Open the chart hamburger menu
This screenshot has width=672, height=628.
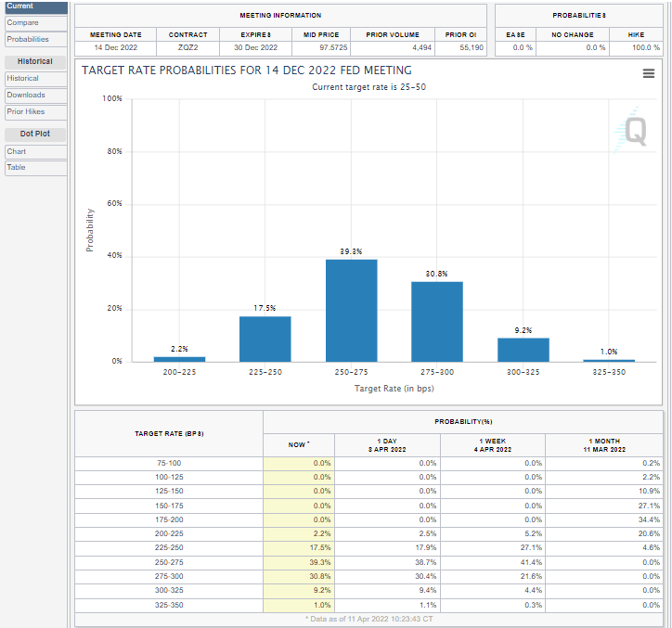coord(649,74)
